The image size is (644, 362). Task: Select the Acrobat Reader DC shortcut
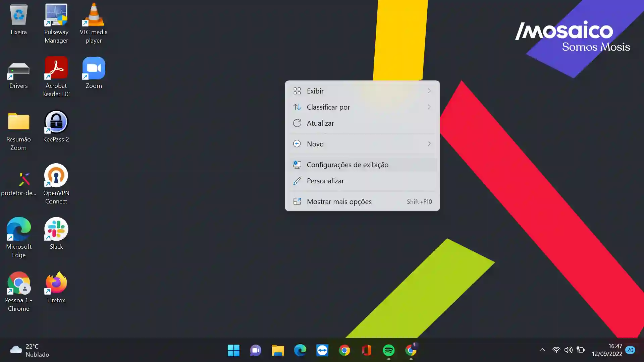click(x=56, y=77)
